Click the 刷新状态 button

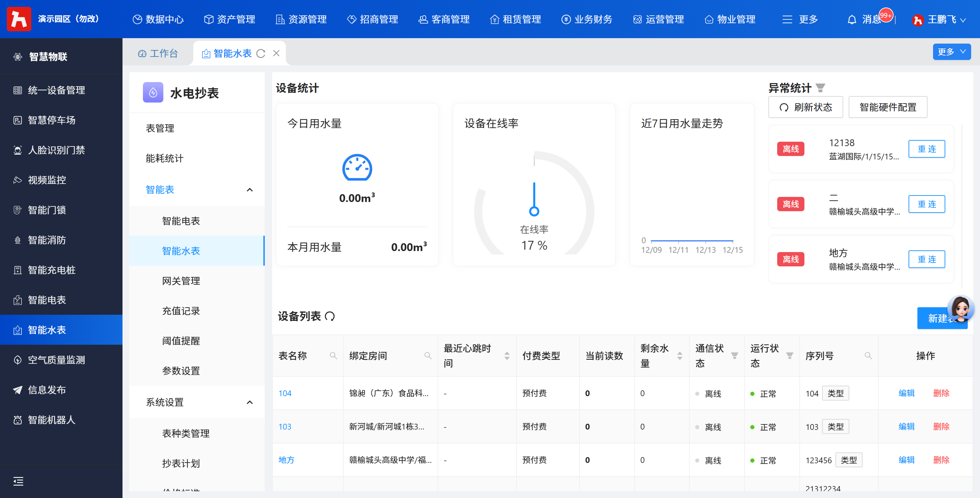coord(805,107)
